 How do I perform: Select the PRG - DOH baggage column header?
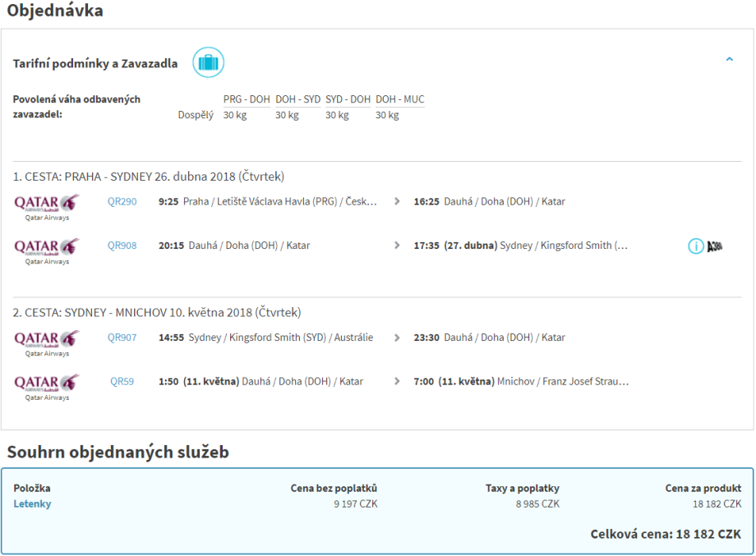click(247, 99)
